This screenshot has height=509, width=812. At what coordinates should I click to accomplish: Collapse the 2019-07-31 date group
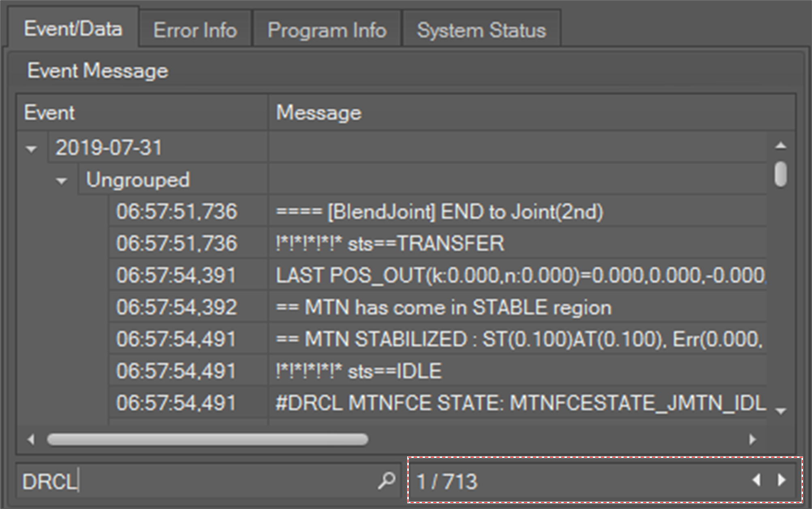click(31, 149)
